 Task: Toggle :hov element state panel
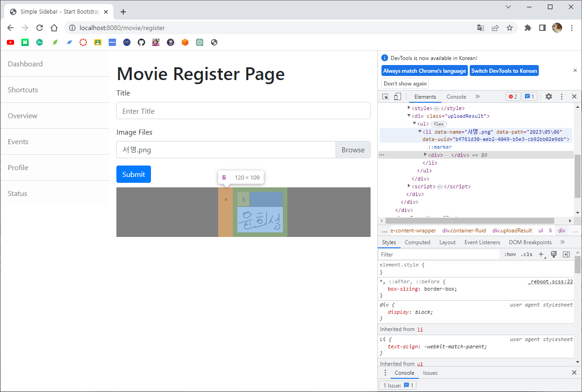510,254
